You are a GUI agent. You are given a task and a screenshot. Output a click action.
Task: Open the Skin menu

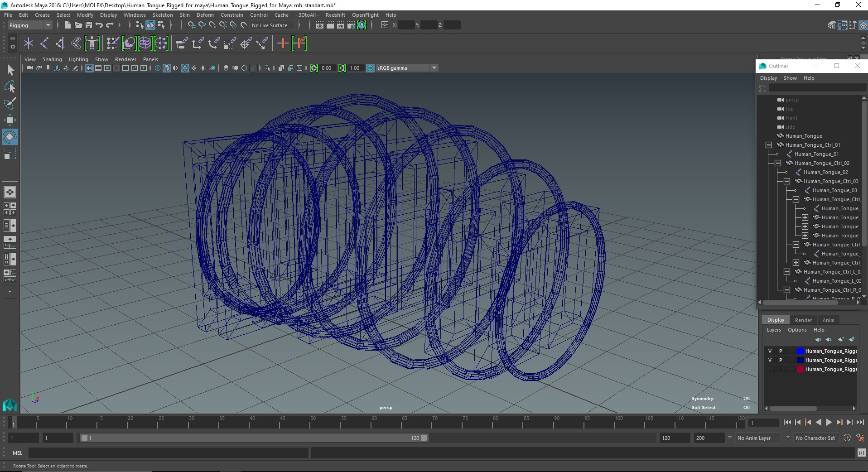click(184, 15)
